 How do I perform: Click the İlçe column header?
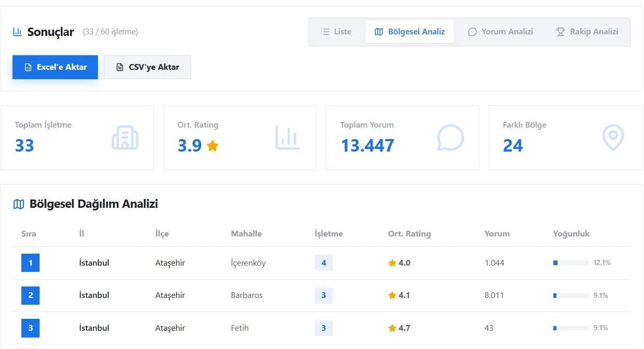pos(162,234)
